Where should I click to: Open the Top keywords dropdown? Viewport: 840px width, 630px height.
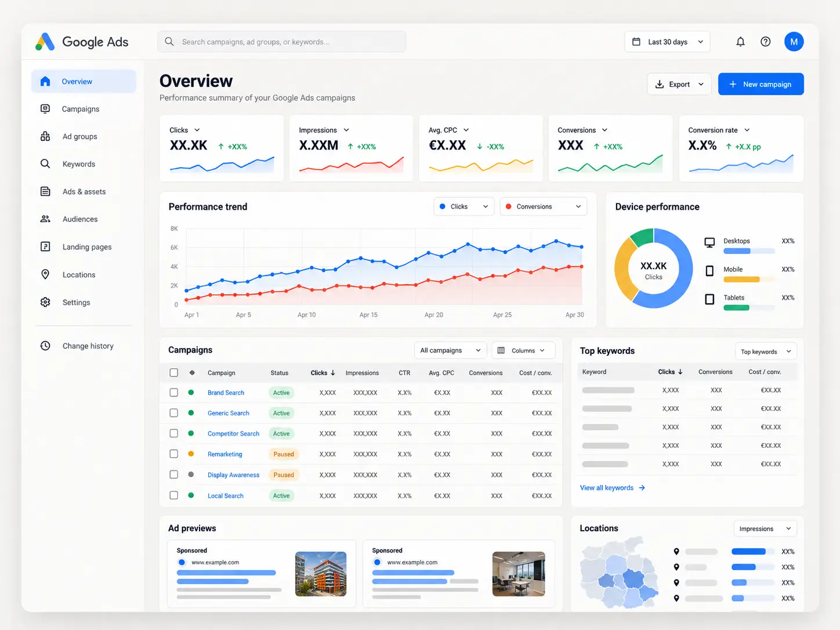[x=766, y=352]
